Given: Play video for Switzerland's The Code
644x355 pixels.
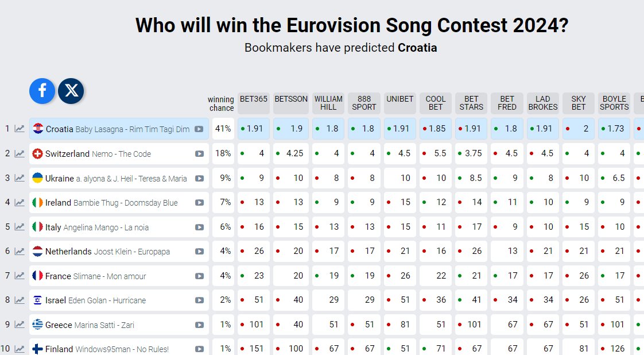Looking at the screenshot, I should 199,154.
